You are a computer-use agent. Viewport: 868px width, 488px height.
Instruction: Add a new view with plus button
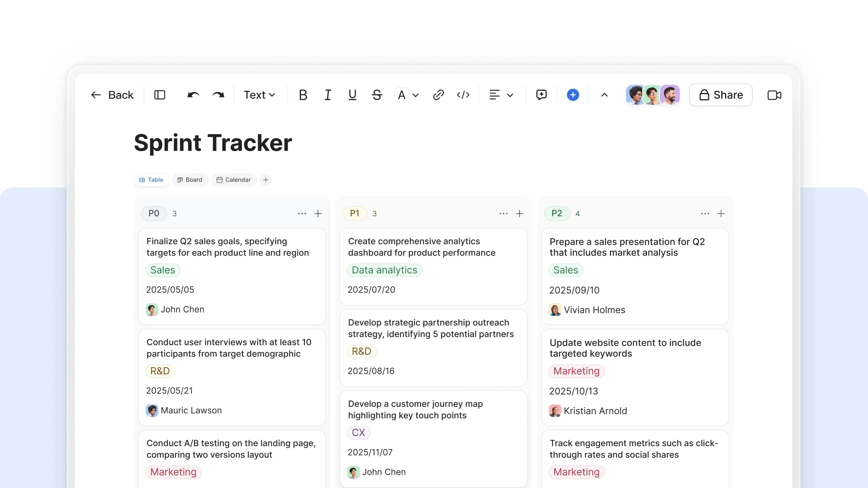(266, 180)
